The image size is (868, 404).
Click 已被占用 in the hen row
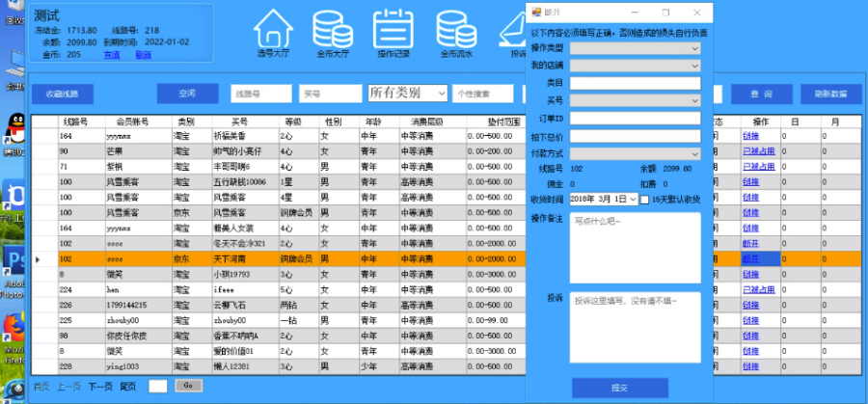coord(758,290)
